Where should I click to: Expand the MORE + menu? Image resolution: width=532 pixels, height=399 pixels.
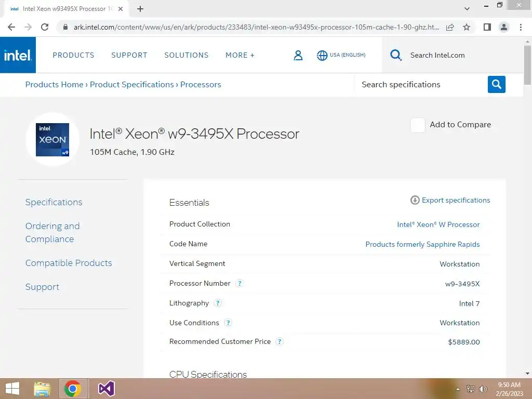(x=240, y=55)
